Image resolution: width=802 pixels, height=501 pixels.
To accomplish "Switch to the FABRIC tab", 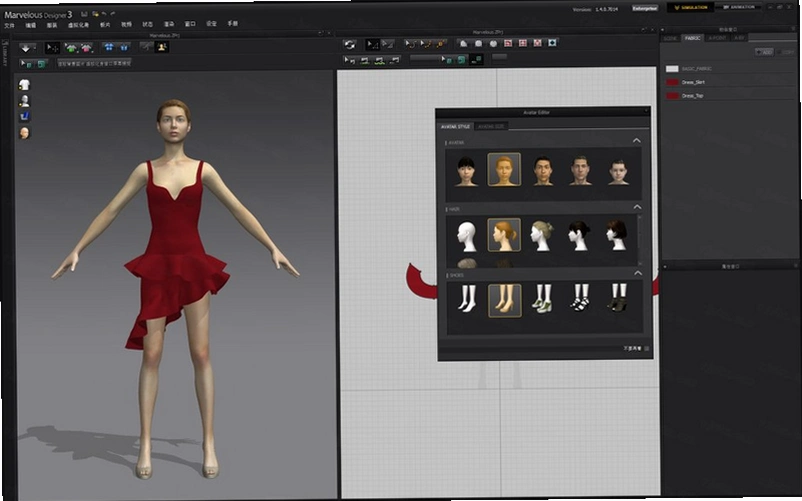I will [x=693, y=38].
